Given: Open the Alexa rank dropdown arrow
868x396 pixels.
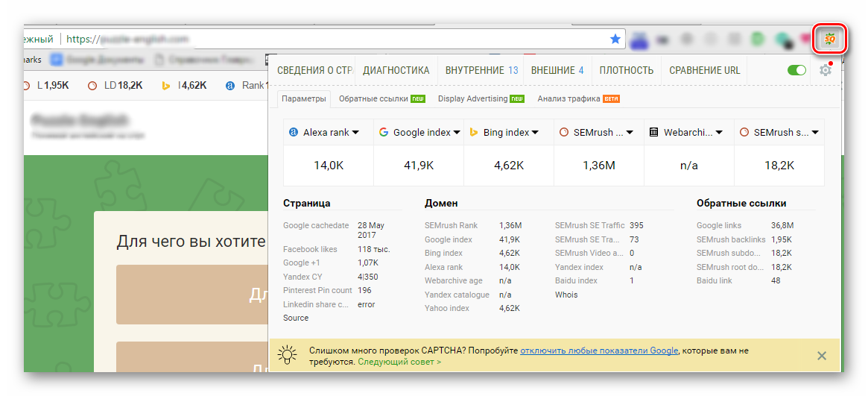Looking at the screenshot, I should [x=355, y=133].
